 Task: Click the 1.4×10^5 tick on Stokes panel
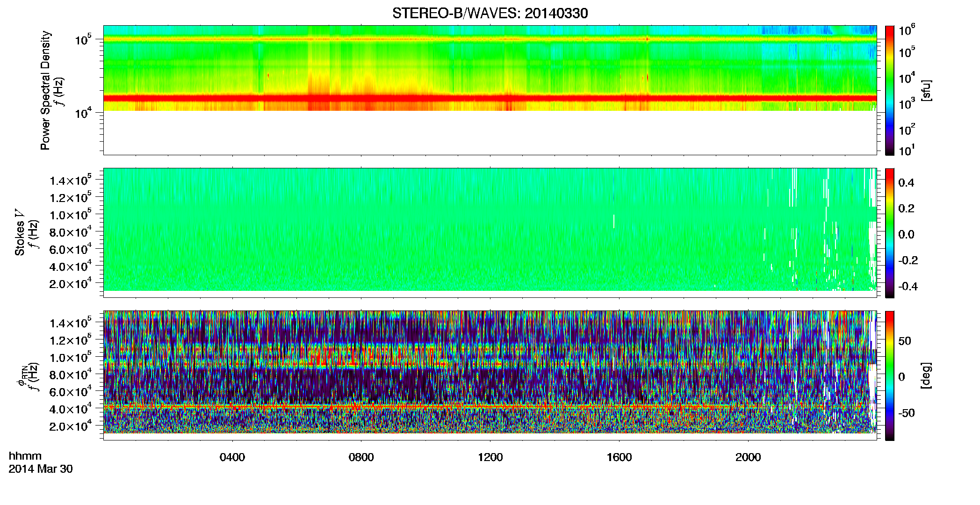(71, 180)
